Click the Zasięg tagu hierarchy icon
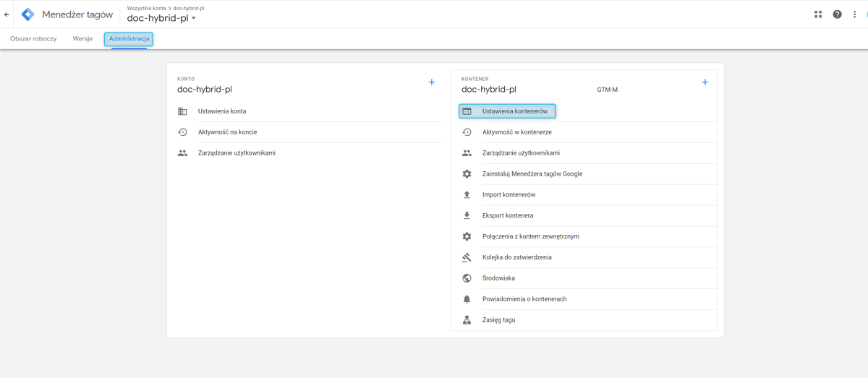Screen dimensions: 868x378 tap(467, 320)
